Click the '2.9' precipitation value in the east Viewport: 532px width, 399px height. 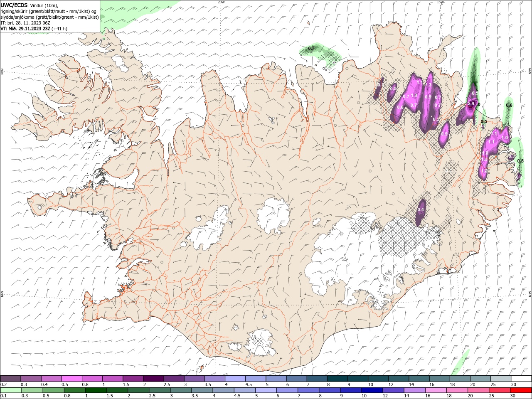coord(471,103)
